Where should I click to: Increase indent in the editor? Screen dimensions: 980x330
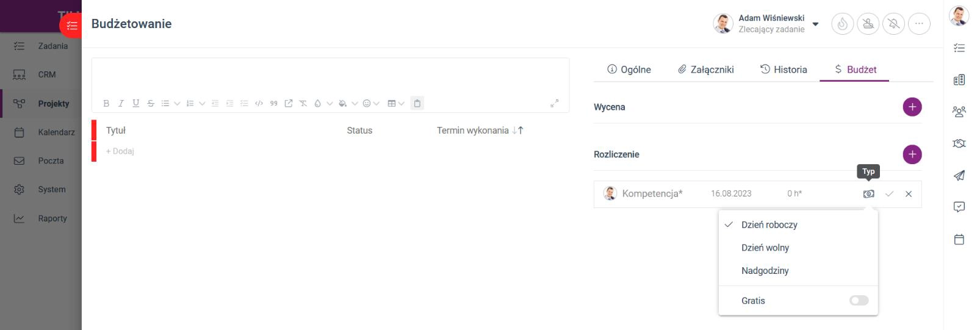pos(229,103)
